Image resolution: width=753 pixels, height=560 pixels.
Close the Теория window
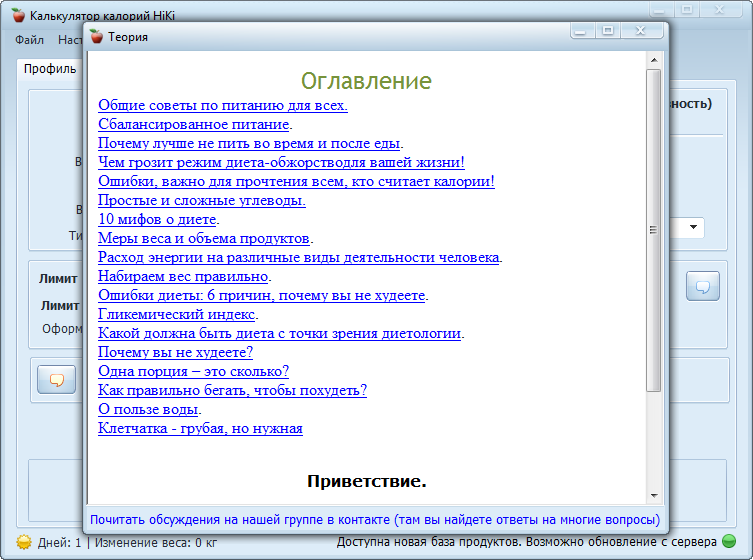[641, 31]
